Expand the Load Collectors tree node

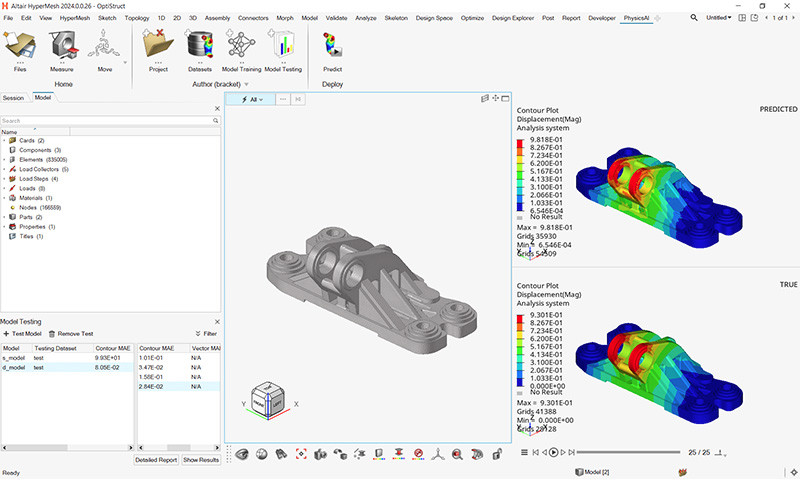[x=4, y=169]
